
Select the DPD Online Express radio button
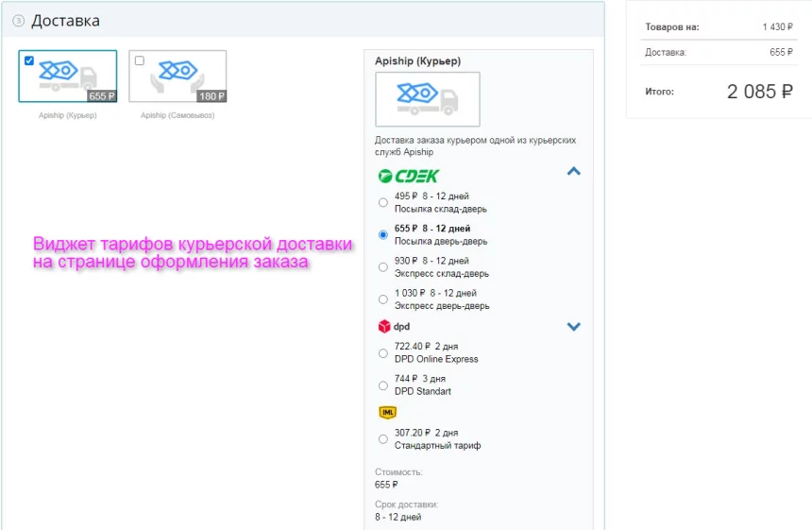click(382, 353)
